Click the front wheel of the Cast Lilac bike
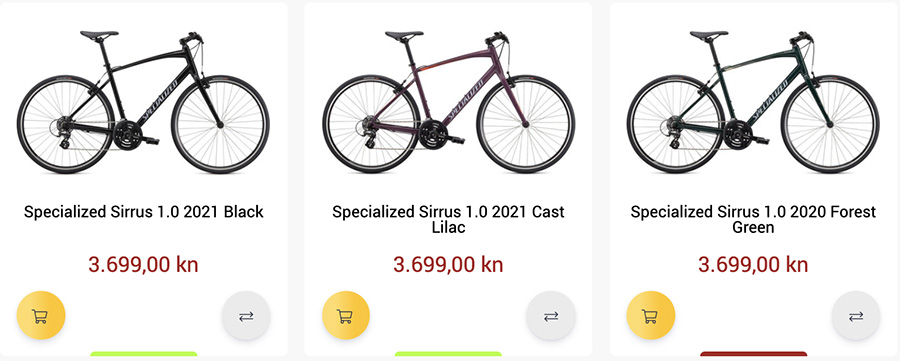The width and height of the screenshot is (900, 361). coord(526,124)
